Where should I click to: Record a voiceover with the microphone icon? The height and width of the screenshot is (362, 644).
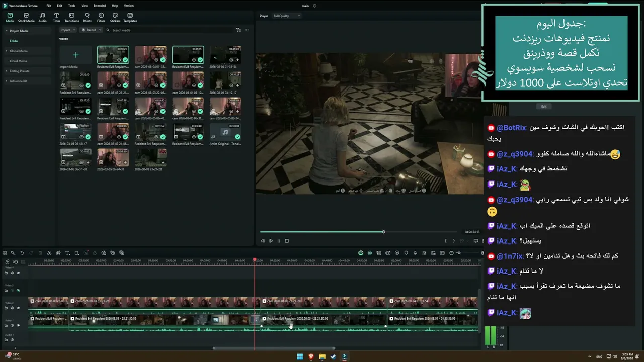pyautogui.click(x=415, y=253)
